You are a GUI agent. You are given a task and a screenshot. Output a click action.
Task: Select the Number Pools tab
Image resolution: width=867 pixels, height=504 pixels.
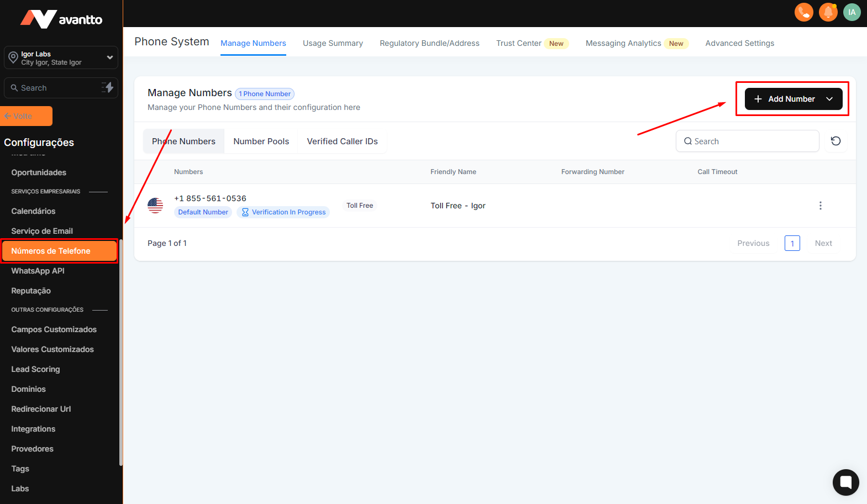coord(261,141)
